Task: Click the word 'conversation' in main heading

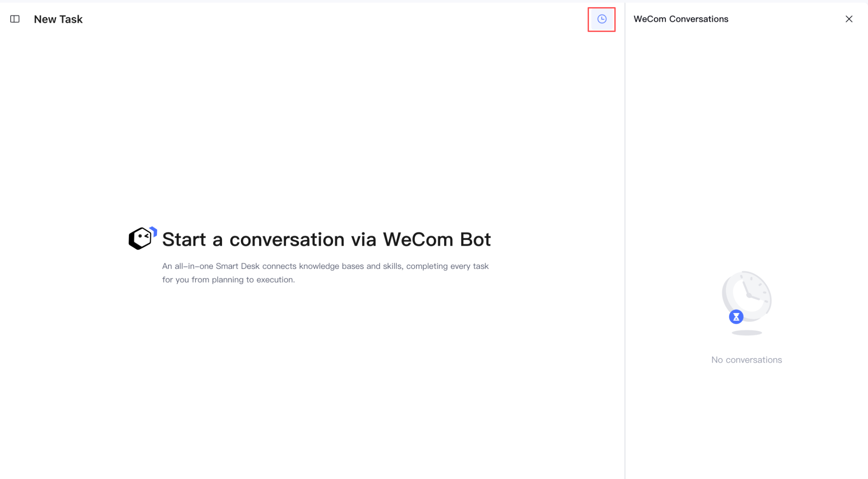Action: [287, 239]
